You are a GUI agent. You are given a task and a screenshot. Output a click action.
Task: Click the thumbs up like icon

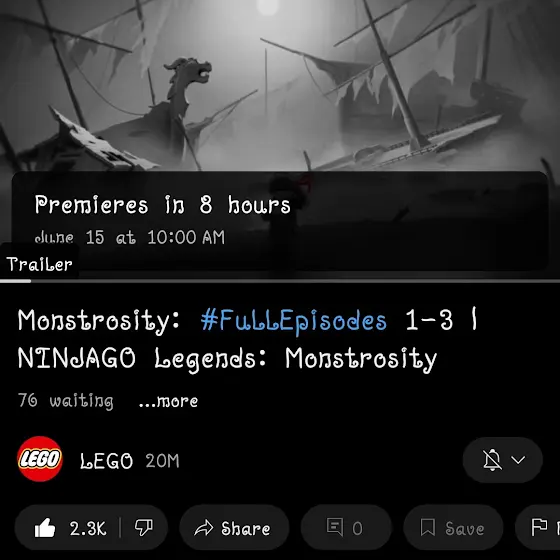click(x=45, y=528)
